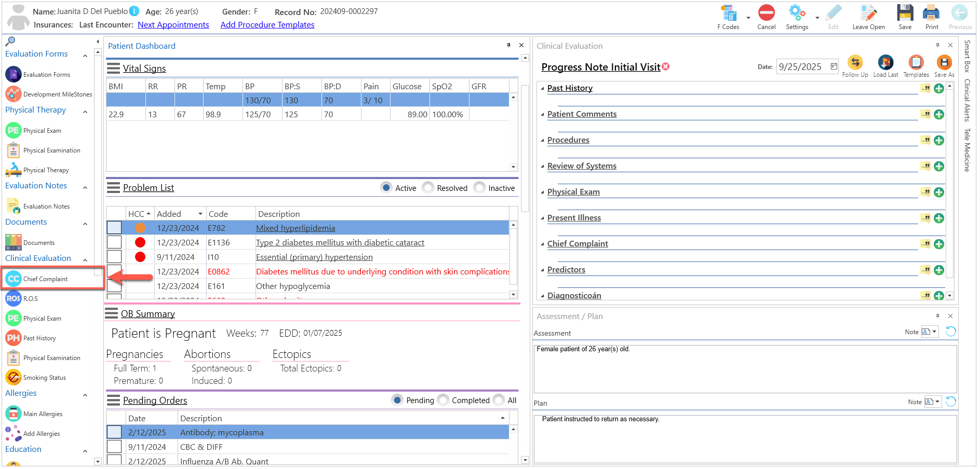Click the red HCC marker for I10

140,257
